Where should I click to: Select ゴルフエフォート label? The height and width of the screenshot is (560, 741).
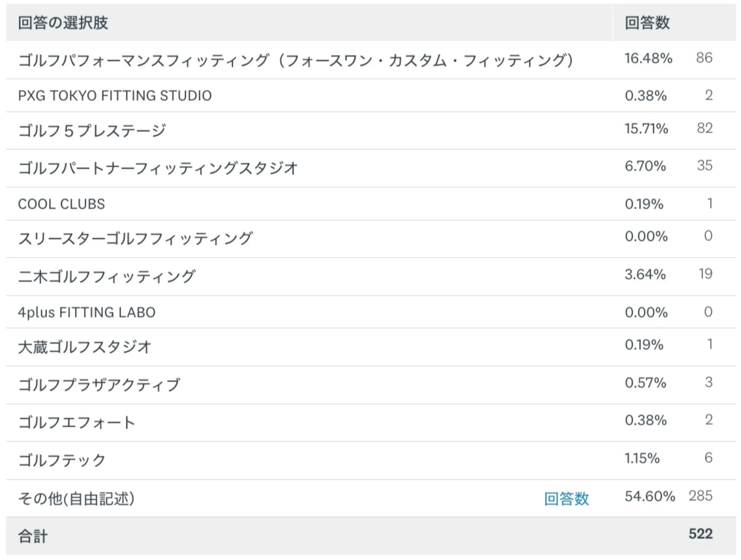[x=77, y=422]
